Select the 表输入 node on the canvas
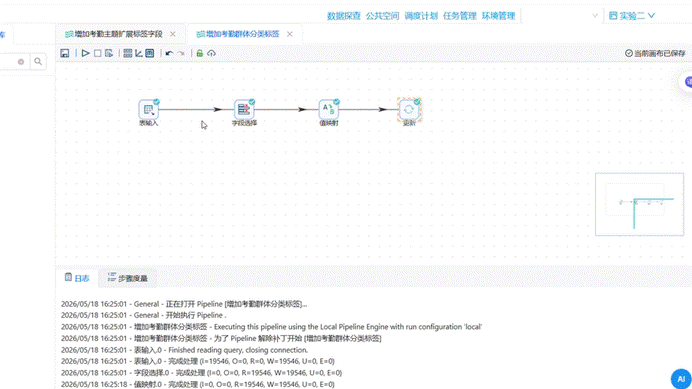This screenshot has height=389, width=692. pyautogui.click(x=149, y=110)
